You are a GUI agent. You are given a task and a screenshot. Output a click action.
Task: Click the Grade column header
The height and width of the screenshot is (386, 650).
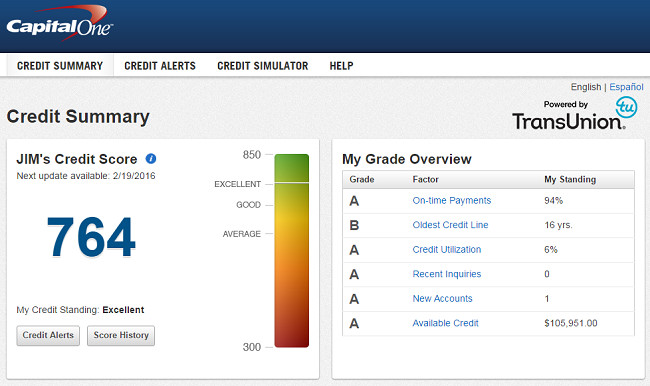362,180
